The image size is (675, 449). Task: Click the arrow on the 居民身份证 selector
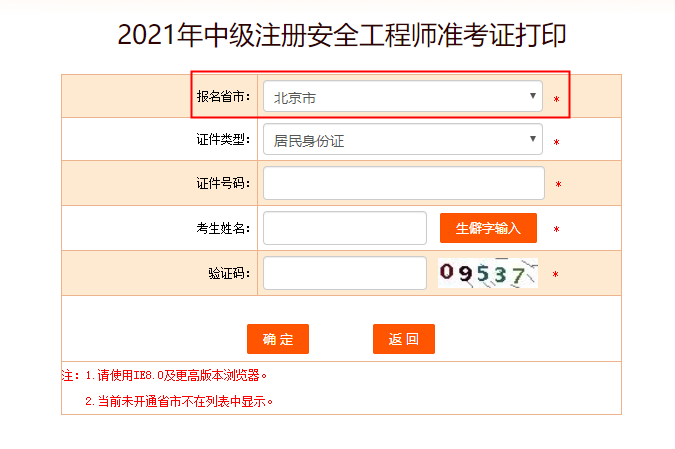[533, 140]
